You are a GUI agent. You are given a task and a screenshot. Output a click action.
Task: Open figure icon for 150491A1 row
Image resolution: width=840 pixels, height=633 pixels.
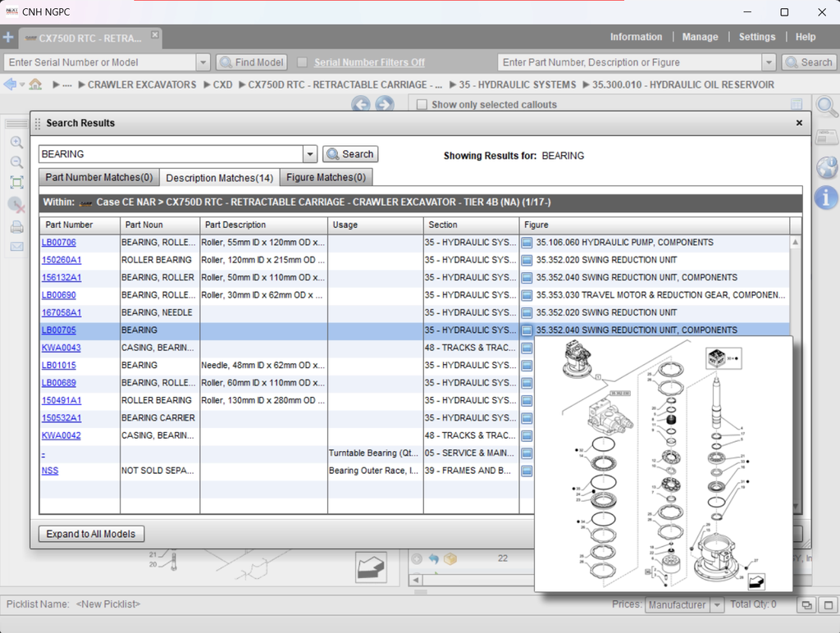pyautogui.click(x=527, y=401)
